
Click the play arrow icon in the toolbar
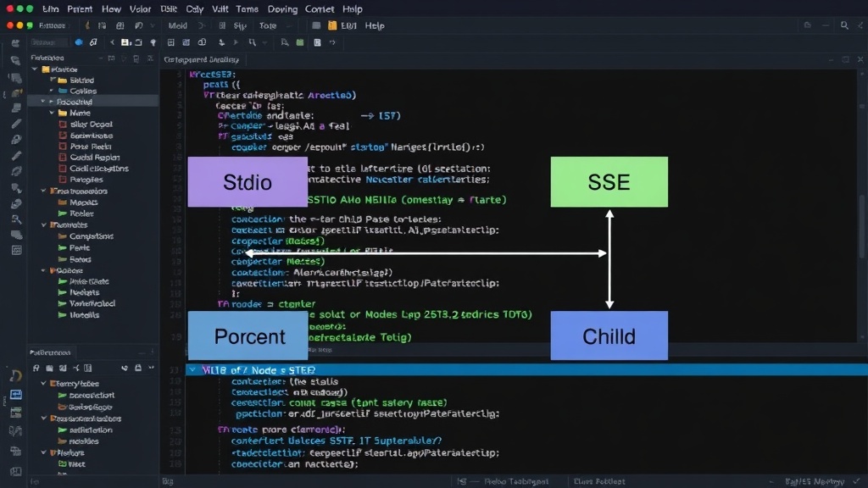236,42
